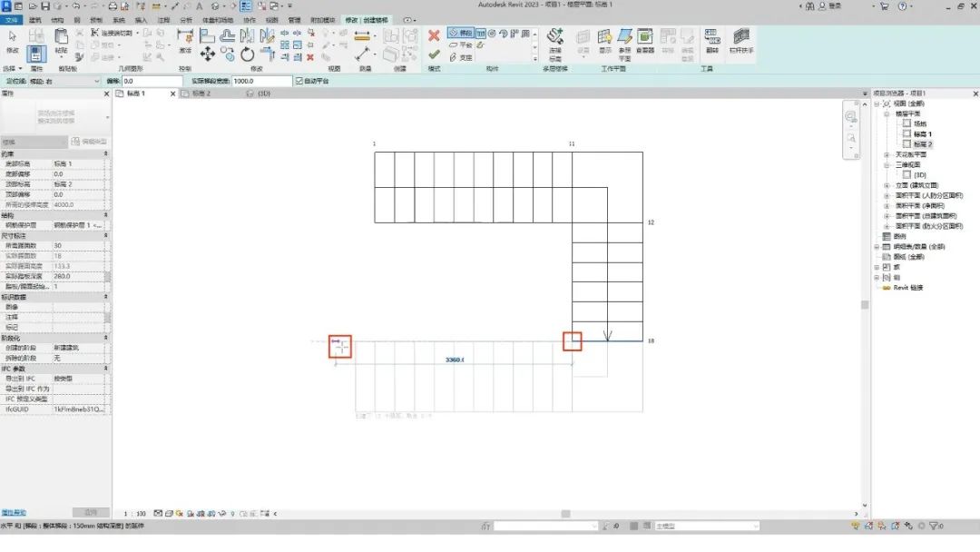Click the Paste (粘贴) clipboard icon
Screen dimensions: 980x552
coord(62,42)
